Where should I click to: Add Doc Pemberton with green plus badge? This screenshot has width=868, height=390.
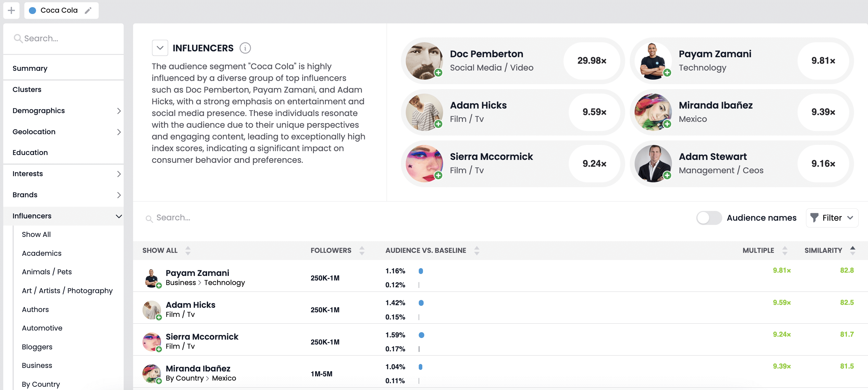coord(438,72)
